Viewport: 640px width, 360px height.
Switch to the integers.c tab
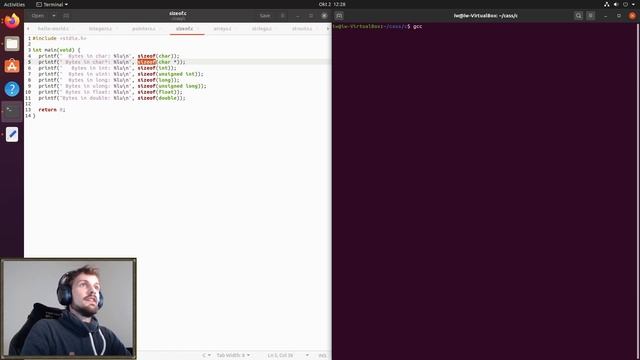100,29
